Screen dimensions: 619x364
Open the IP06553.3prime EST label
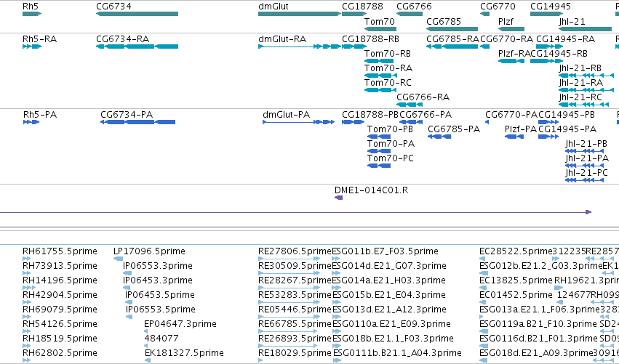point(158,266)
